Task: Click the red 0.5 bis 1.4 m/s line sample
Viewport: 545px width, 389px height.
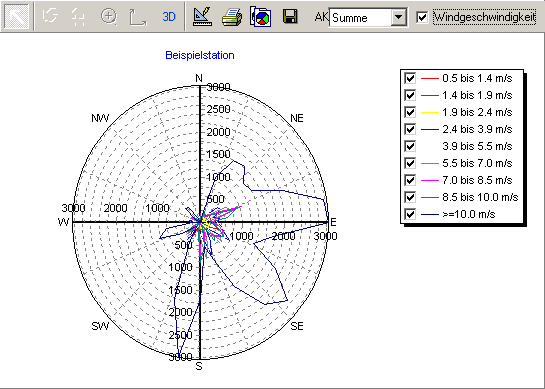Action: pos(430,79)
